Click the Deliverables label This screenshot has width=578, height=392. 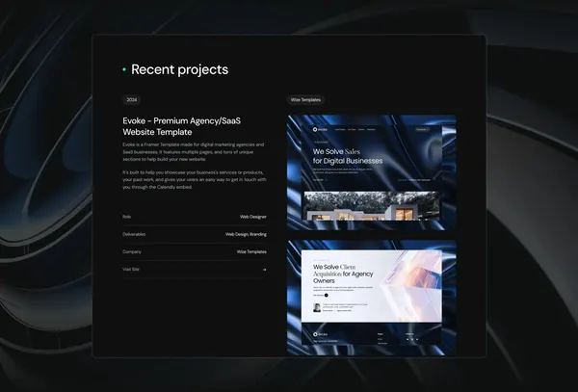134,234
